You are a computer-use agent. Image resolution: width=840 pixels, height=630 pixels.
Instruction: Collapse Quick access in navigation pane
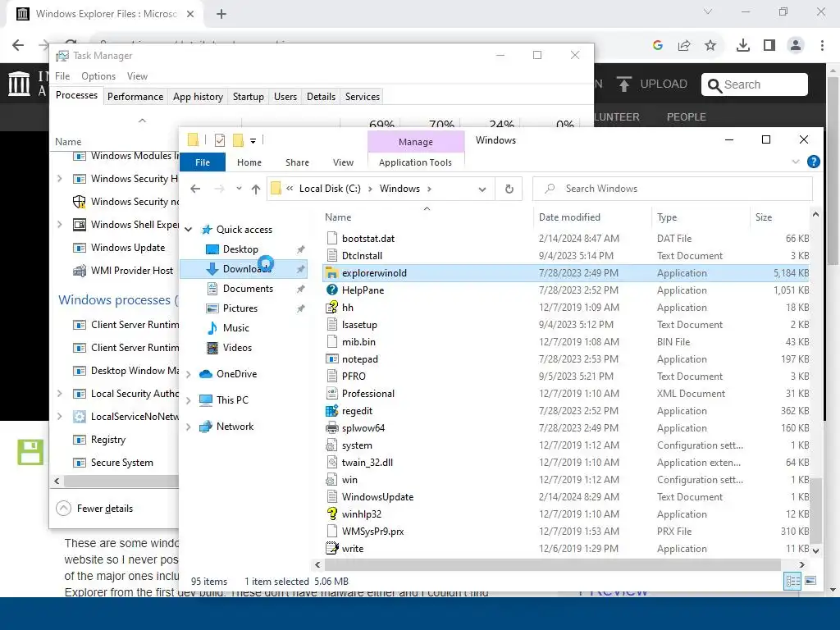[189, 230]
